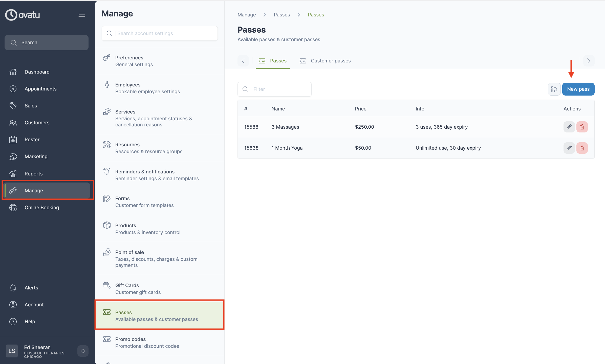This screenshot has height=364, width=605.
Task: Edit the 3 Massages pass with pencil icon
Action: (x=569, y=127)
